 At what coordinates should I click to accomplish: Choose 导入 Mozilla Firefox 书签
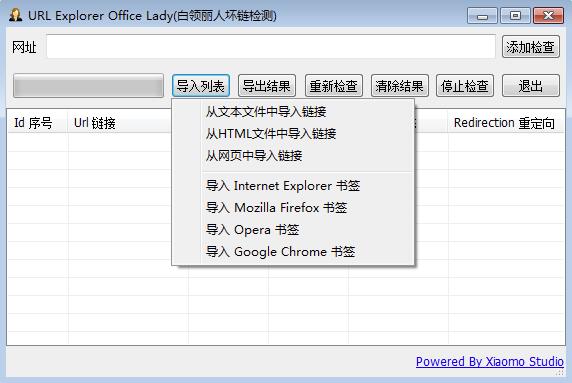coord(293,208)
